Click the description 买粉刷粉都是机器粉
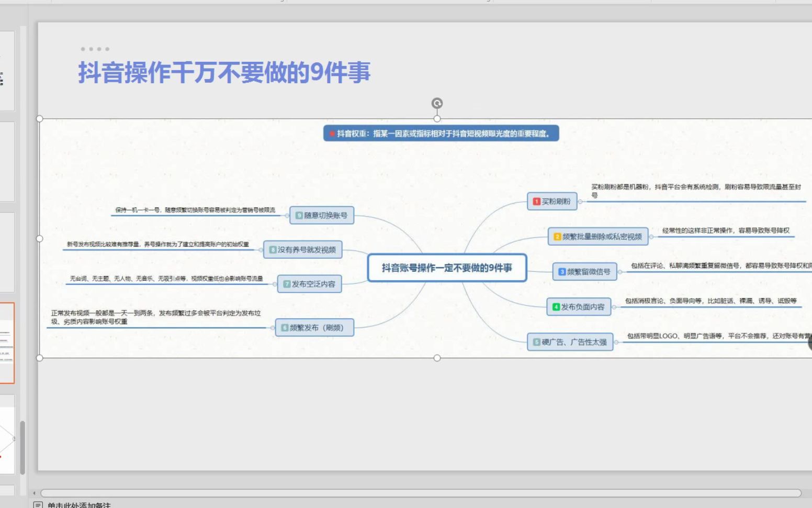The width and height of the screenshot is (812, 508). tap(696, 191)
